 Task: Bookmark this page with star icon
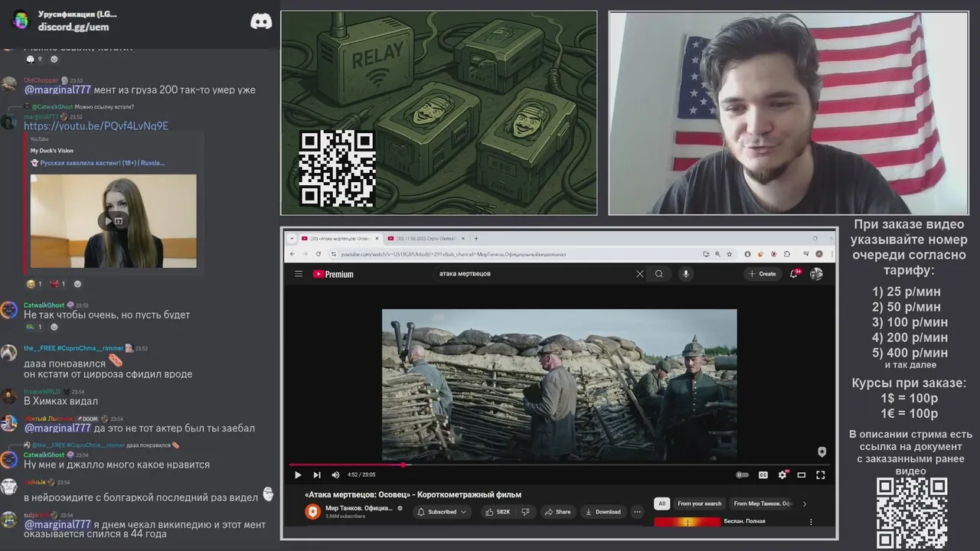click(x=730, y=254)
